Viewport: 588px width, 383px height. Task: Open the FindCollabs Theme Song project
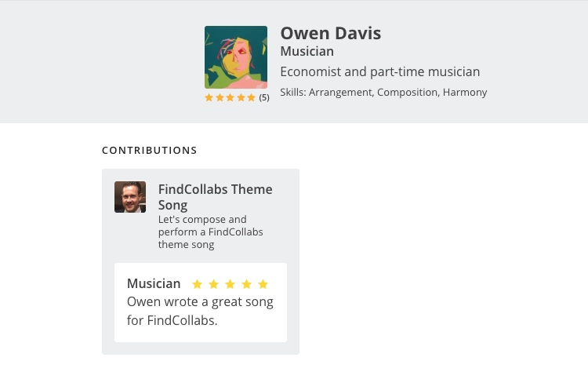(x=216, y=197)
